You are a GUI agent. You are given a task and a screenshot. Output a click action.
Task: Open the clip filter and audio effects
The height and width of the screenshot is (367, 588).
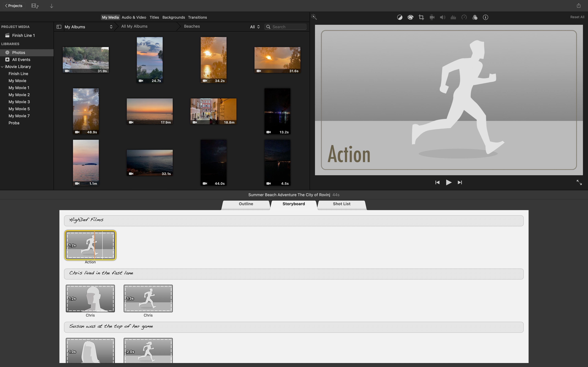[x=475, y=17]
